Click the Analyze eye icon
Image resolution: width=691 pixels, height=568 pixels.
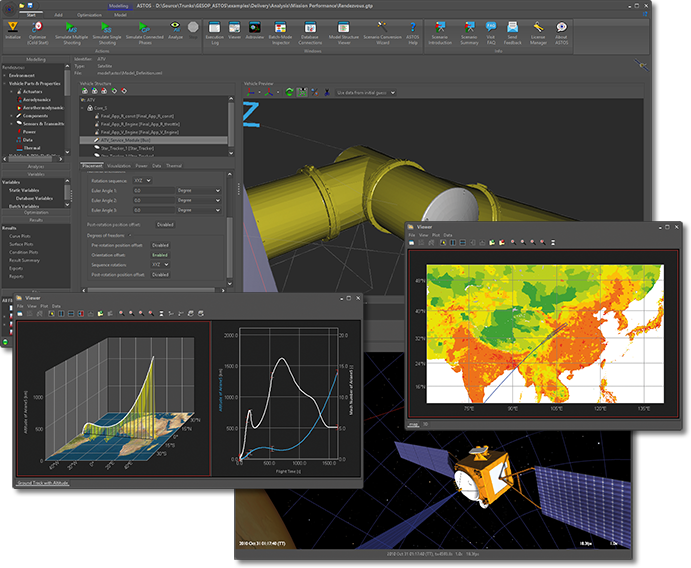(x=175, y=27)
